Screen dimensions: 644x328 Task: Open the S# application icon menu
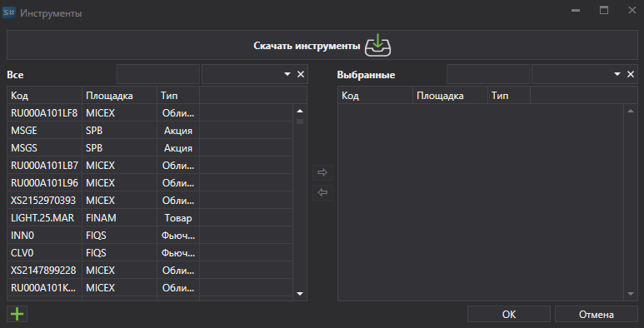coord(8,12)
